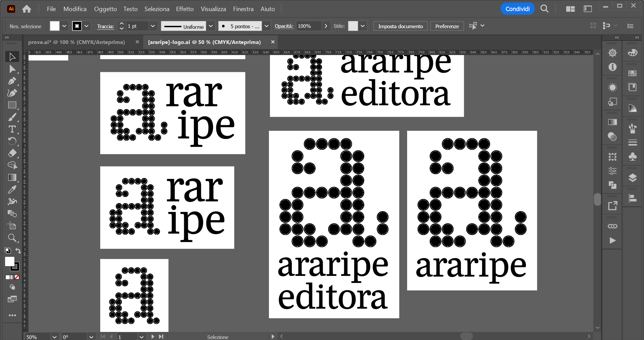Set Color fill mode button
This screenshot has height=340, width=644.
click(8, 277)
